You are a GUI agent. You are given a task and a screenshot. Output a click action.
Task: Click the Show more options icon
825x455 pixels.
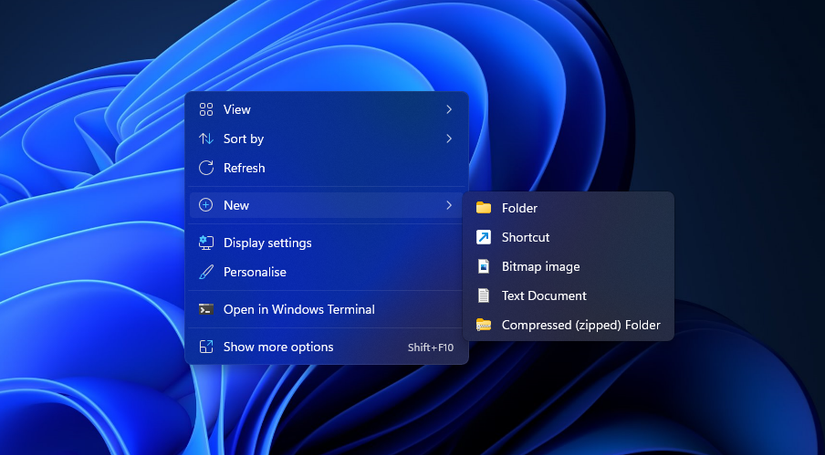[206, 347]
